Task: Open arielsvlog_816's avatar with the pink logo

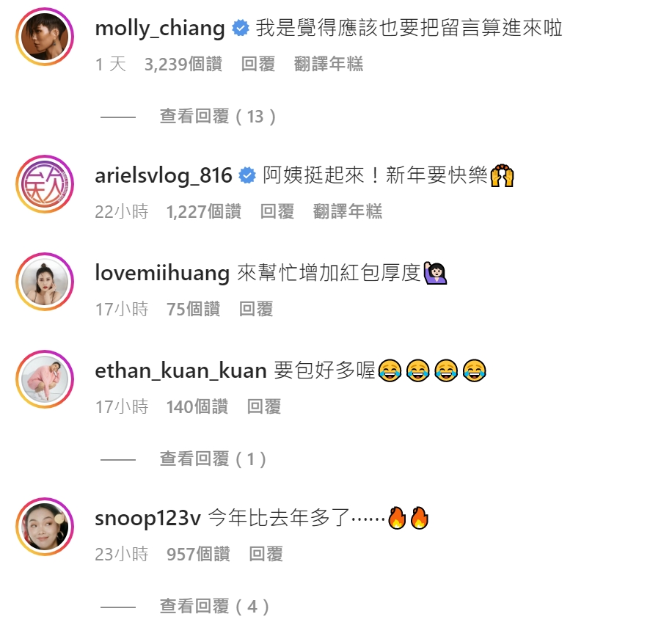Action: point(45,184)
